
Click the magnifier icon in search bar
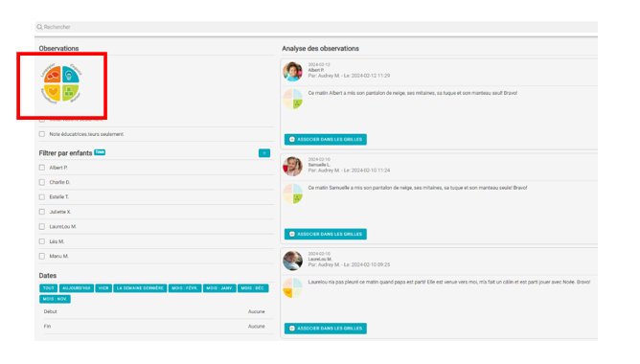point(39,27)
